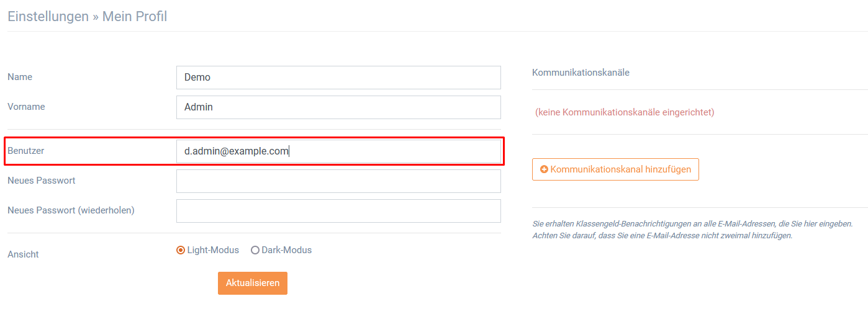Click the Vorname label text
The height and width of the screenshot is (309, 868).
click(x=26, y=107)
